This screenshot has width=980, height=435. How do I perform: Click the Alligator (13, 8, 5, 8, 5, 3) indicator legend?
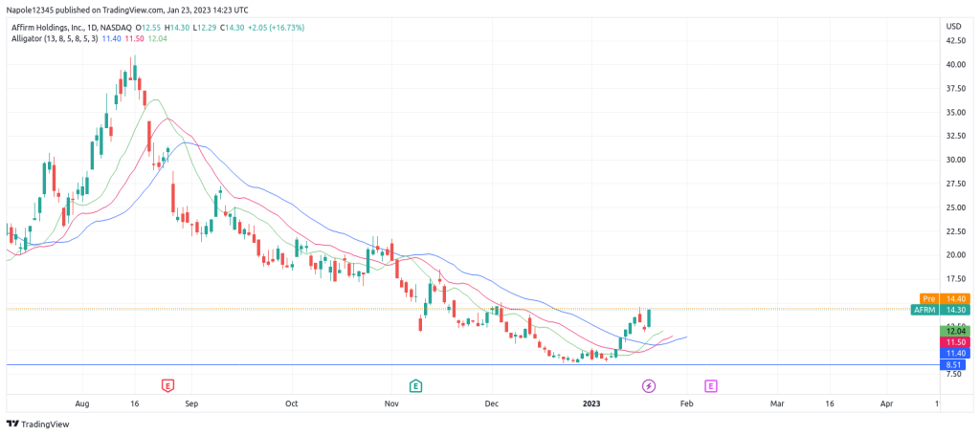pos(54,38)
